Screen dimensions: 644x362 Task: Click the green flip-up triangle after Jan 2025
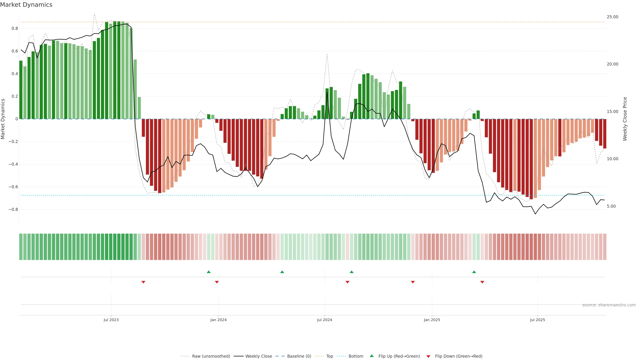coord(474,272)
